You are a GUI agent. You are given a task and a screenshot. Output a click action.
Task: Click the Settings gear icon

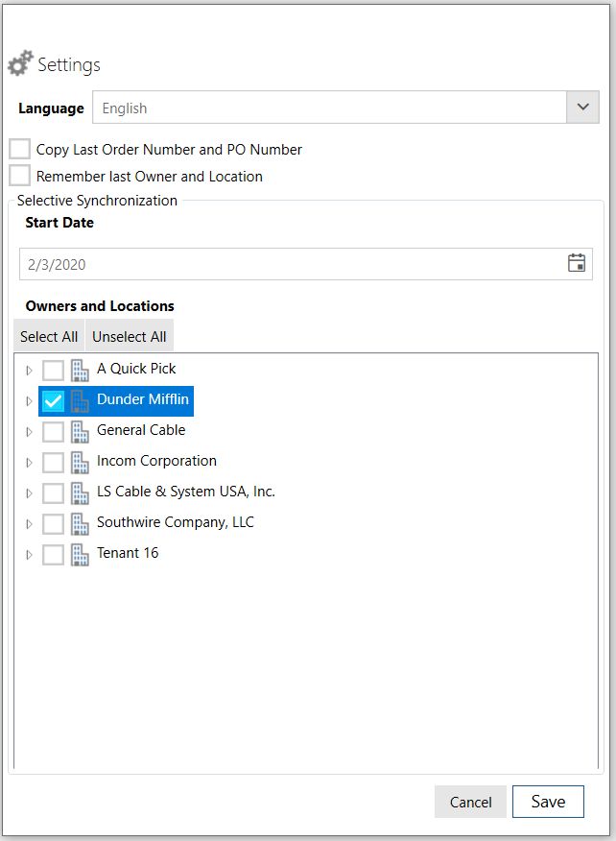point(20,63)
